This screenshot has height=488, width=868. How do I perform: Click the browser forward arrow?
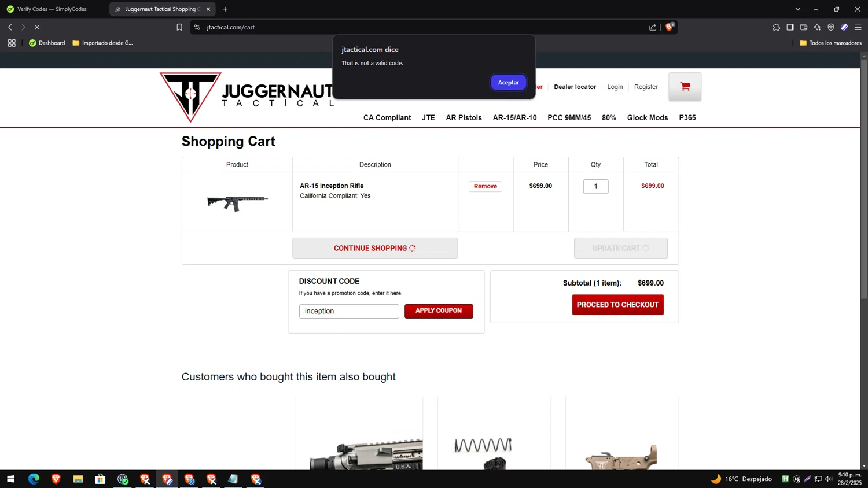pyautogui.click(x=23, y=27)
